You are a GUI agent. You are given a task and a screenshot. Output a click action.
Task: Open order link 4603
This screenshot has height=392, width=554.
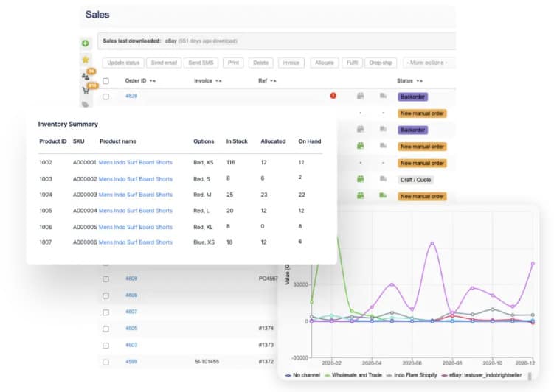(x=131, y=345)
